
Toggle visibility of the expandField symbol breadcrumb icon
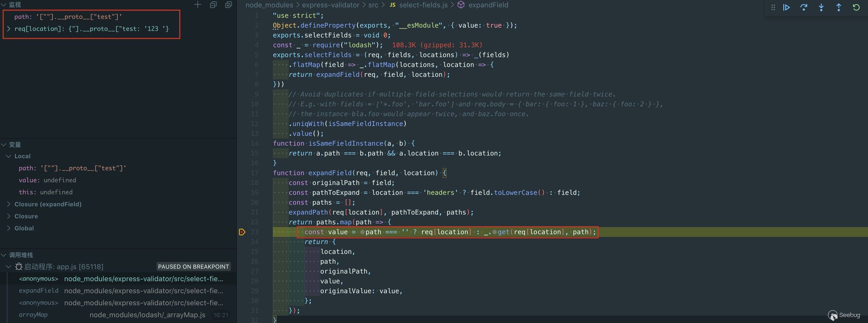pyautogui.click(x=460, y=5)
